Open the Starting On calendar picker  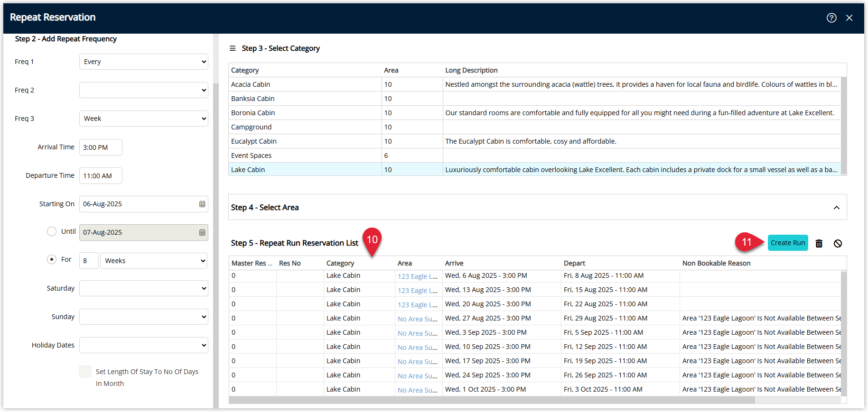click(x=202, y=204)
